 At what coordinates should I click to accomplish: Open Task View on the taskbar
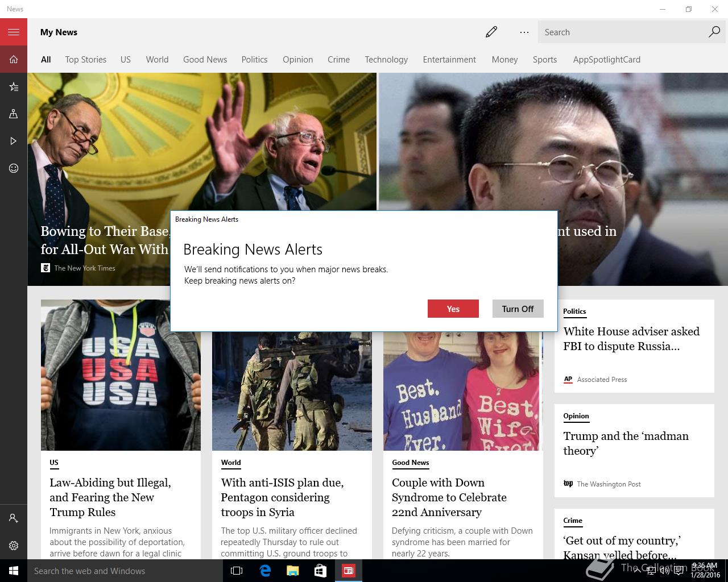237,571
